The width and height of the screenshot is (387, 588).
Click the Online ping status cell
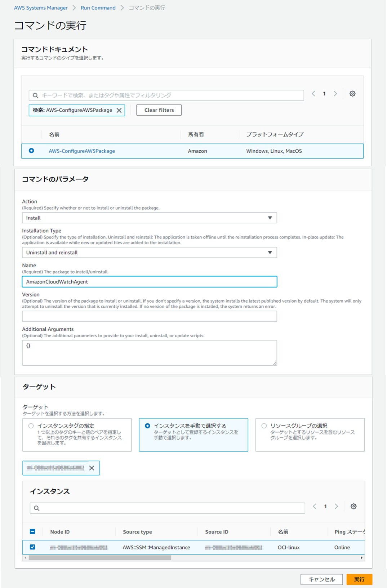[342, 547]
